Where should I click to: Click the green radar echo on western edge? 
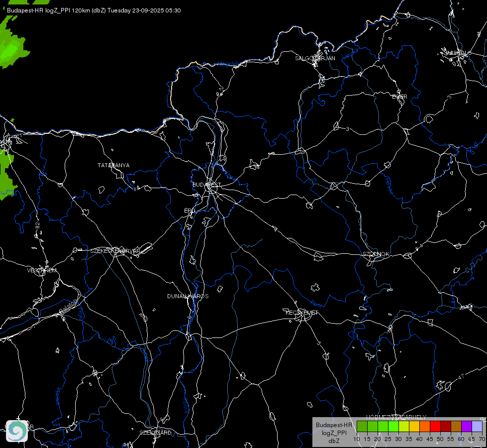point(7,174)
